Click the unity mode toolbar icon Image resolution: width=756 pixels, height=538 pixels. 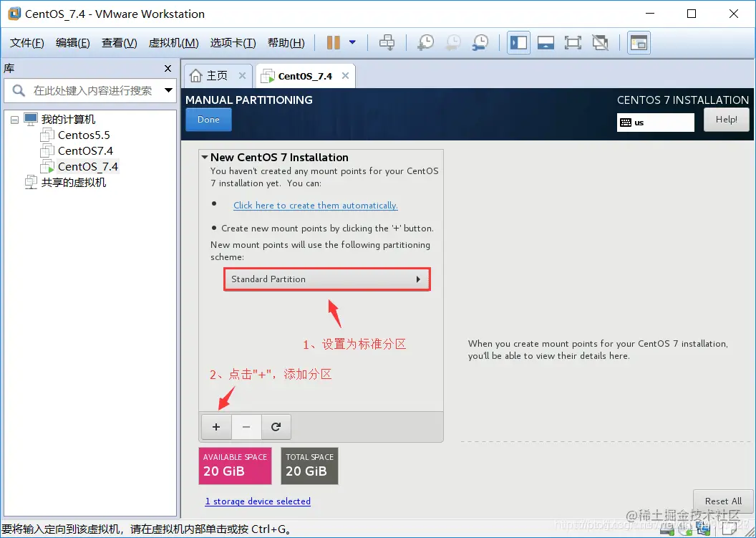click(600, 42)
